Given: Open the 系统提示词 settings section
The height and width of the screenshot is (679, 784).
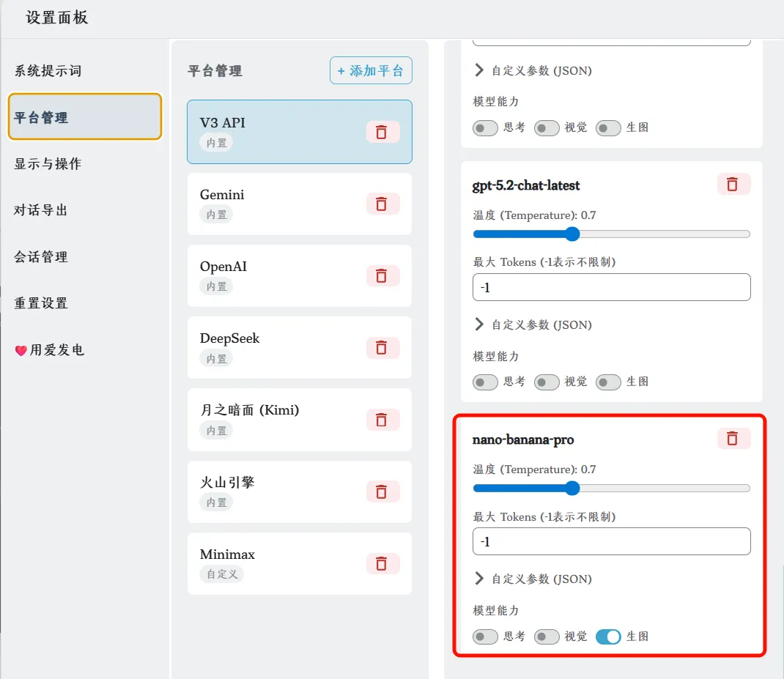Looking at the screenshot, I should [85, 70].
